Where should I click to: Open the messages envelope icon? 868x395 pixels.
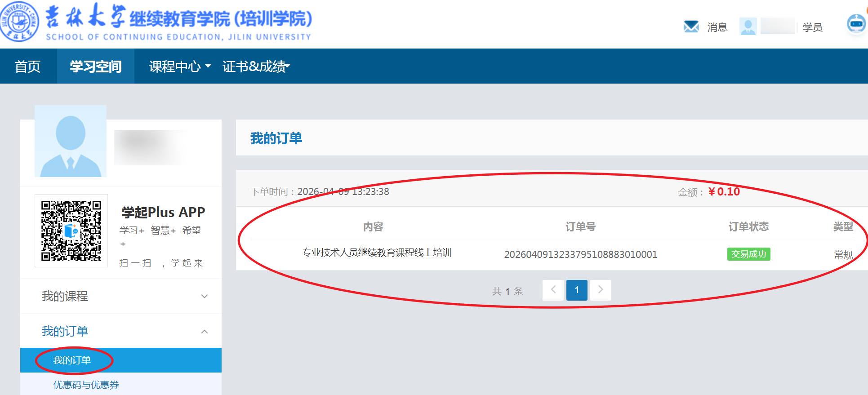click(691, 27)
